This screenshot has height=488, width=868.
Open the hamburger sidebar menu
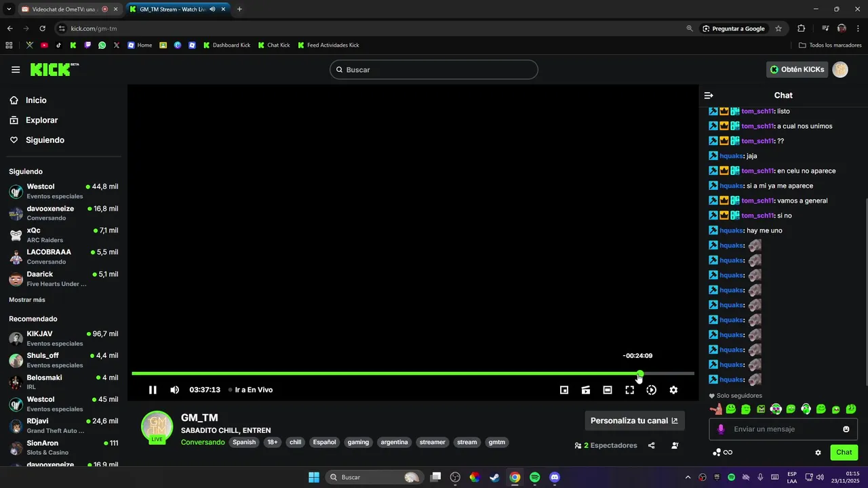[16, 70]
